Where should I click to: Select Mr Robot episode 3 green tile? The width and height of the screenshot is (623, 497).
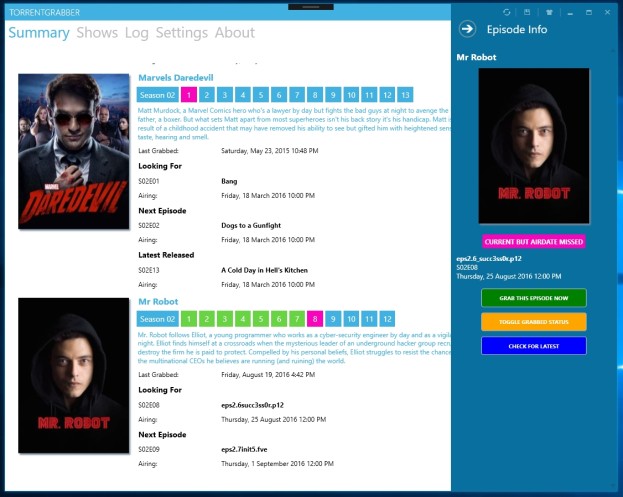click(224, 319)
